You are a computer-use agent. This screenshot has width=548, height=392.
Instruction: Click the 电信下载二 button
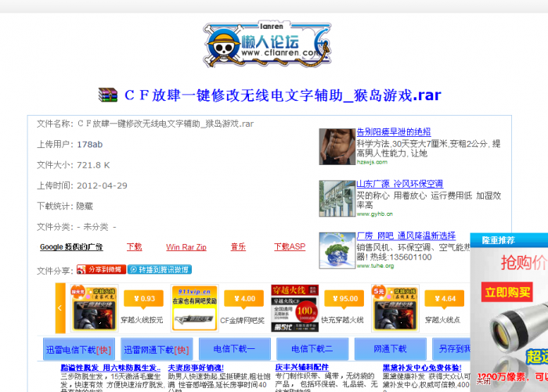tap(312, 349)
